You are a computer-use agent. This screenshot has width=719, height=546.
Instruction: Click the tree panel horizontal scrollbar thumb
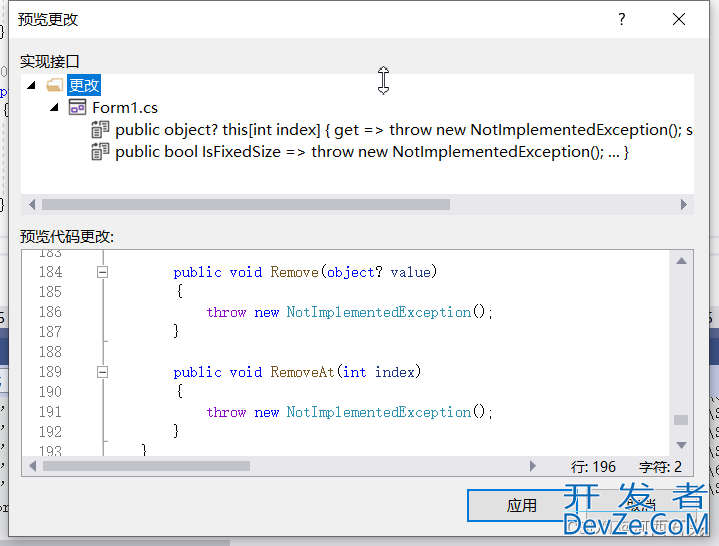[x=246, y=204]
